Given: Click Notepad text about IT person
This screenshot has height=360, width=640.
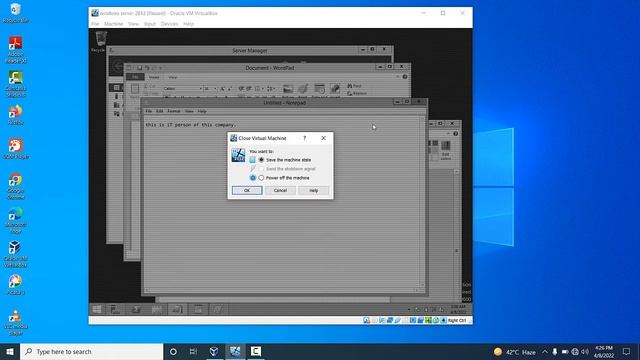Looking at the screenshot, I should click(190, 125).
